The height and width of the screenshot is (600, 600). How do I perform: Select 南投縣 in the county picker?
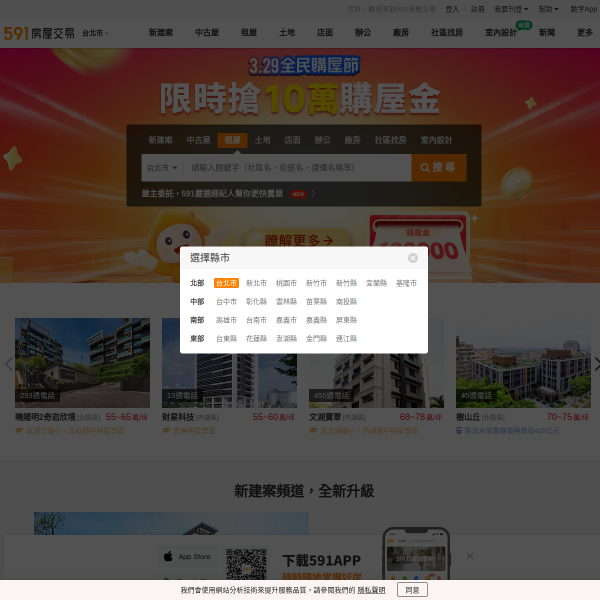346,302
